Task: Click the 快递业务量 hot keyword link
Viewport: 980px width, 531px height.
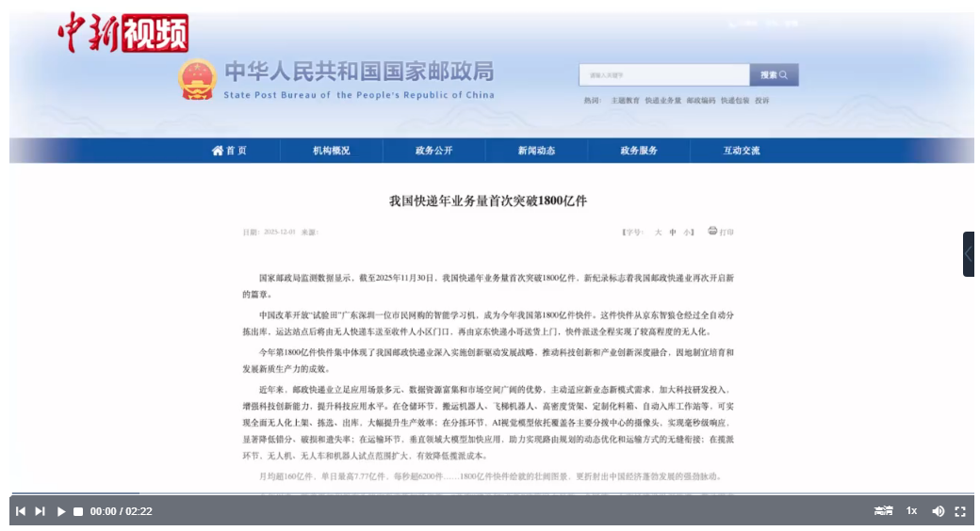Action: pyautogui.click(x=663, y=100)
